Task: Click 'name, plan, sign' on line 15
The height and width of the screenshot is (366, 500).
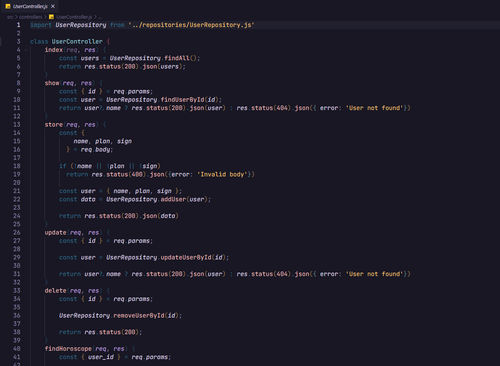Action: 103,141
